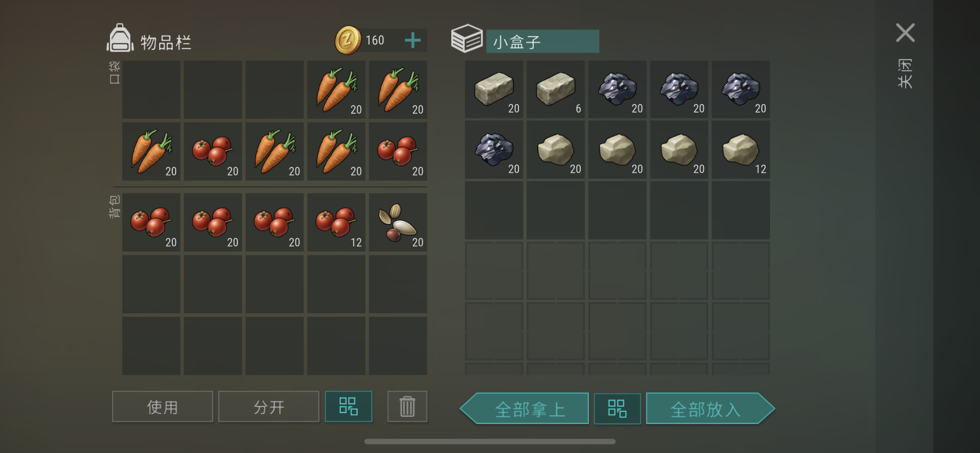Select the limestone stack of 12
Viewport: 980px width, 453px height.
pyautogui.click(x=740, y=150)
